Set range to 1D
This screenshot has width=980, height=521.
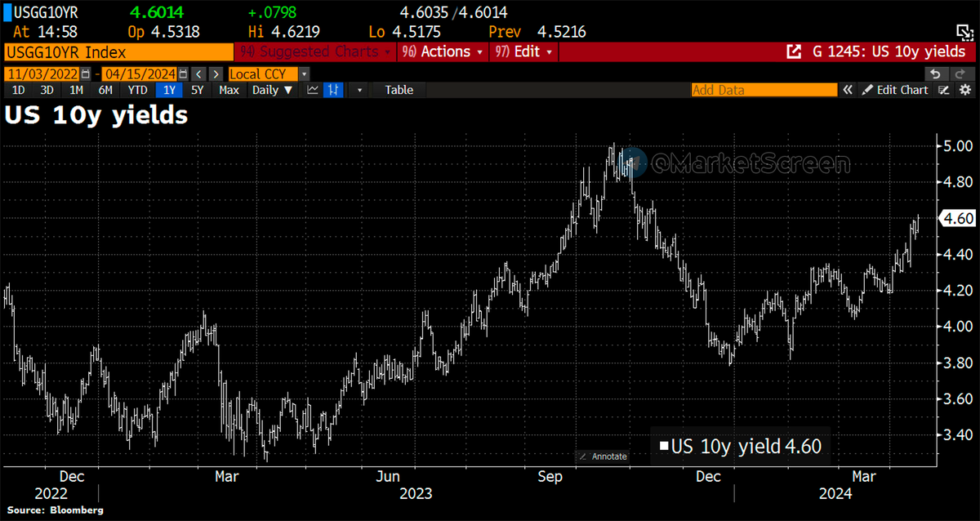click(18, 90)
